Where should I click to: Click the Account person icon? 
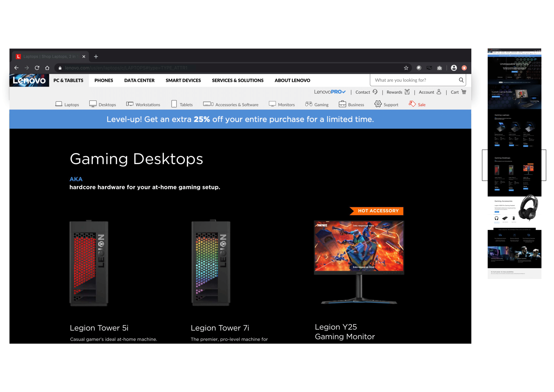coord(439,92)
